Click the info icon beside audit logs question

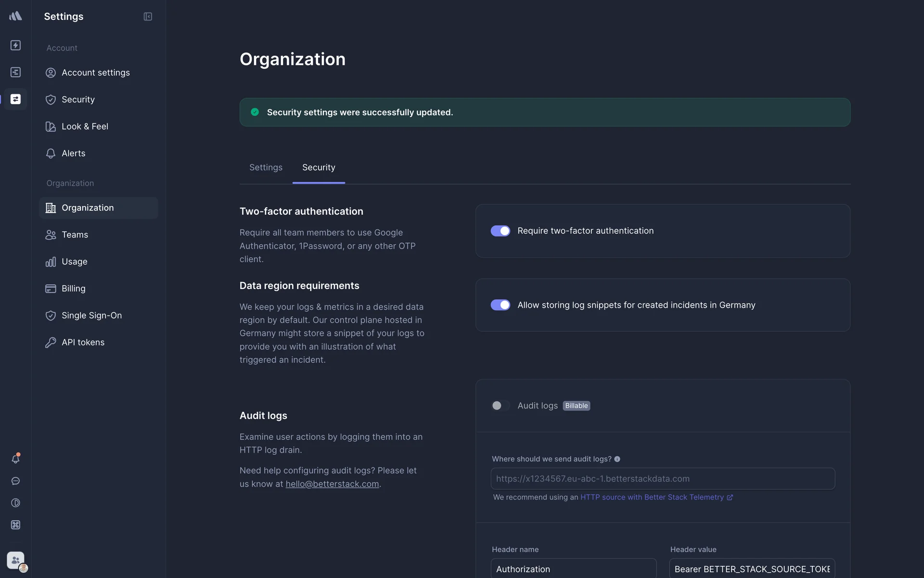pos(617,459)
